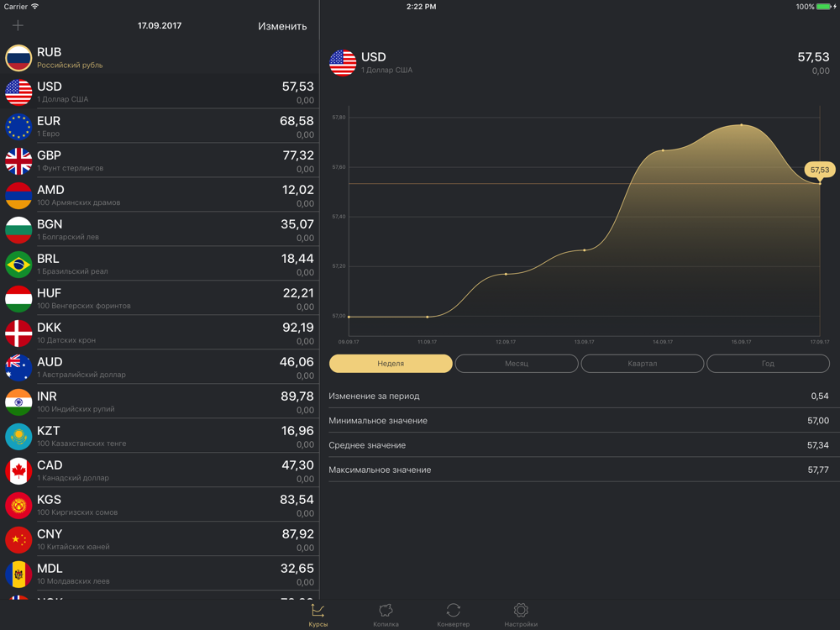Click the large US flag in chart header
The image size is (840, 630).
pos(343,63)
